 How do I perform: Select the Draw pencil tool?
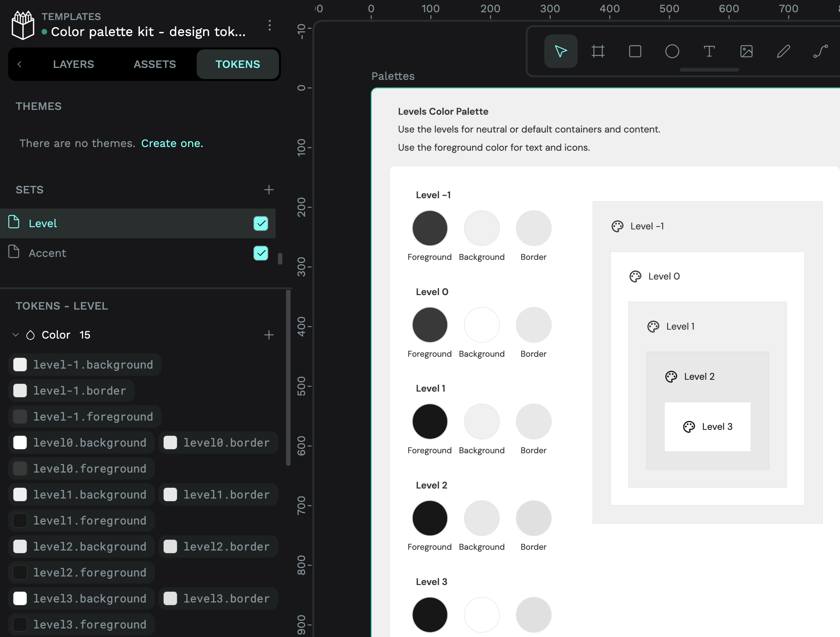pyautogui.click(x=783, y=51)
